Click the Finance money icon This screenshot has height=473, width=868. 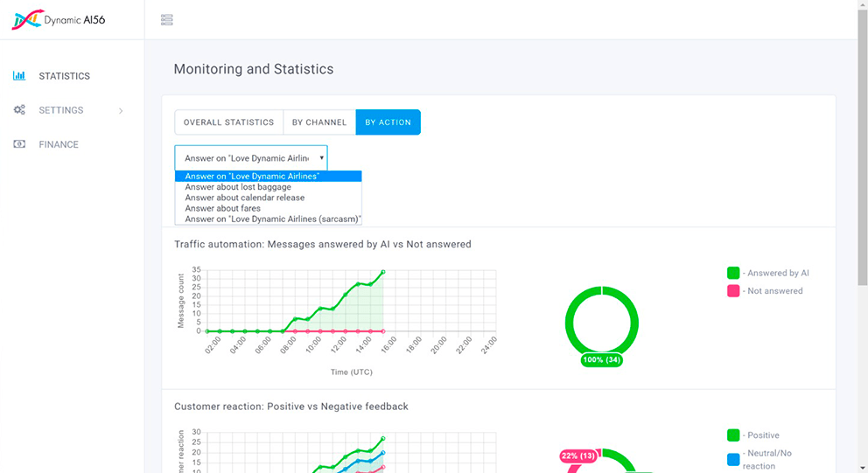click(x=19, y=144)
